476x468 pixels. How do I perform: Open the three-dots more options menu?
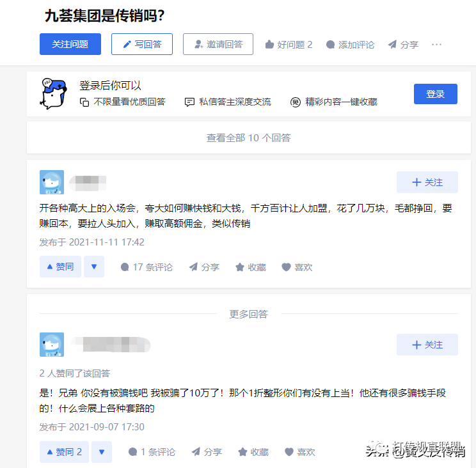point(436,45)
